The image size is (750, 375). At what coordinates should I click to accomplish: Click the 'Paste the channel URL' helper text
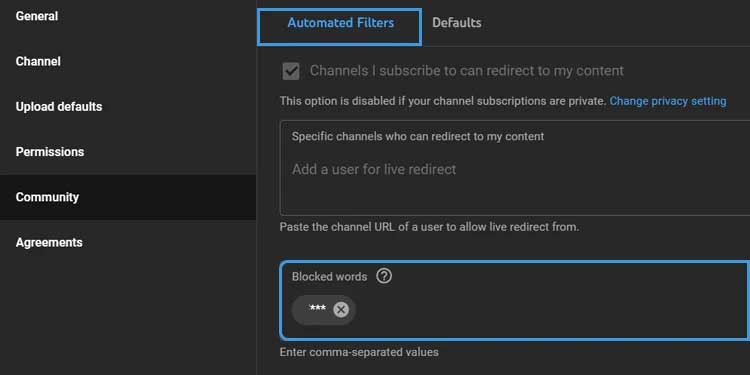pos(429,227)
